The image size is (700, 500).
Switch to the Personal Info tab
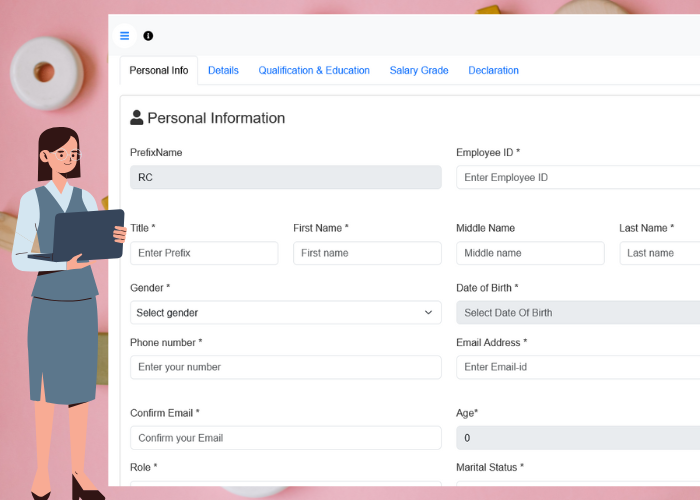(x=158, y=71)
